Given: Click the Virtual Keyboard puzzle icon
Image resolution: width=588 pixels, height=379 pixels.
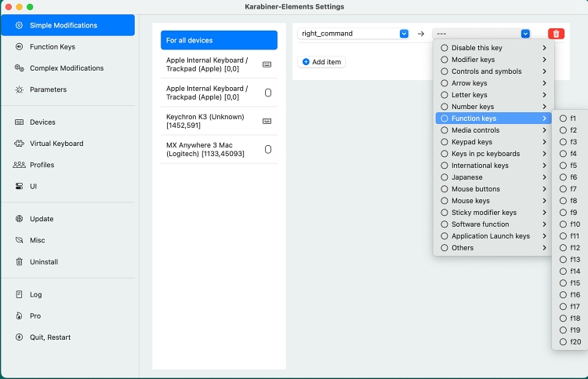Looking at the screenshot, I should (x=19, y=144).
